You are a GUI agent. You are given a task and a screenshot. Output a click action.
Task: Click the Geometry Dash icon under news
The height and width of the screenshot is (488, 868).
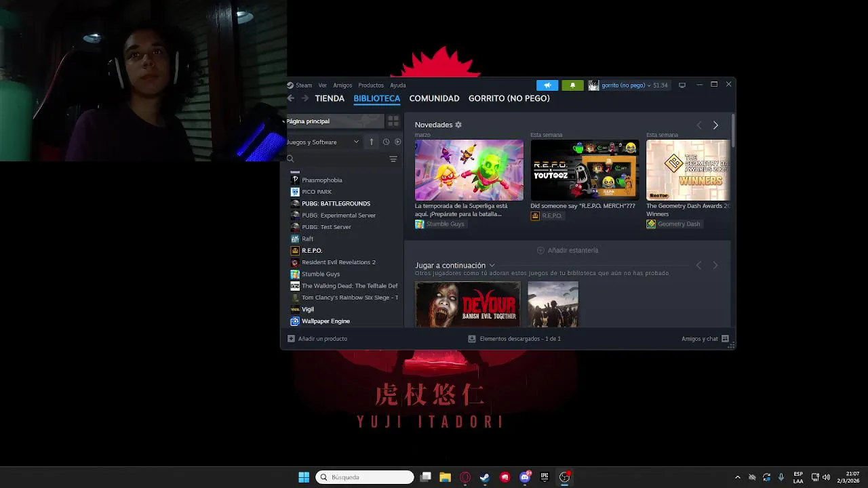pos(651,224)
